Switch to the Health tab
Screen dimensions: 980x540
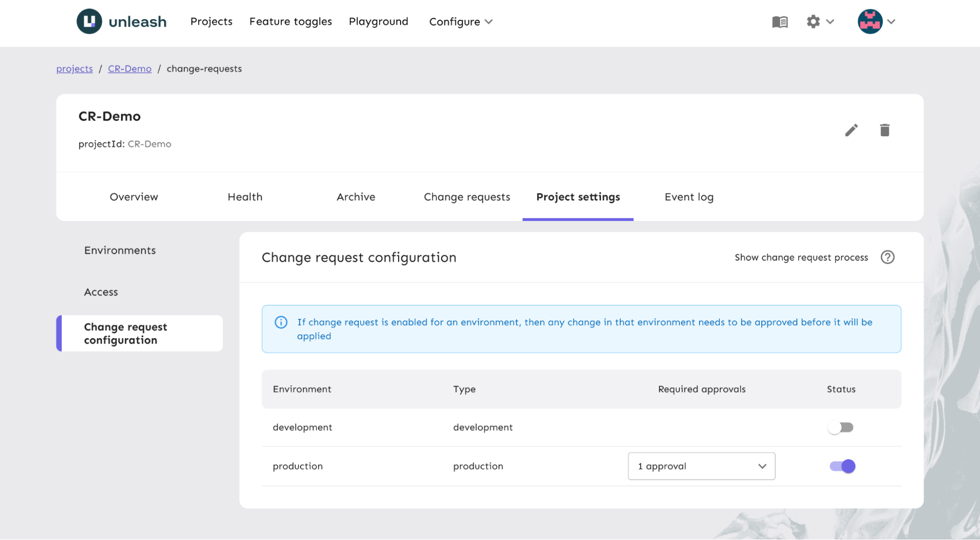pos(245,196)
